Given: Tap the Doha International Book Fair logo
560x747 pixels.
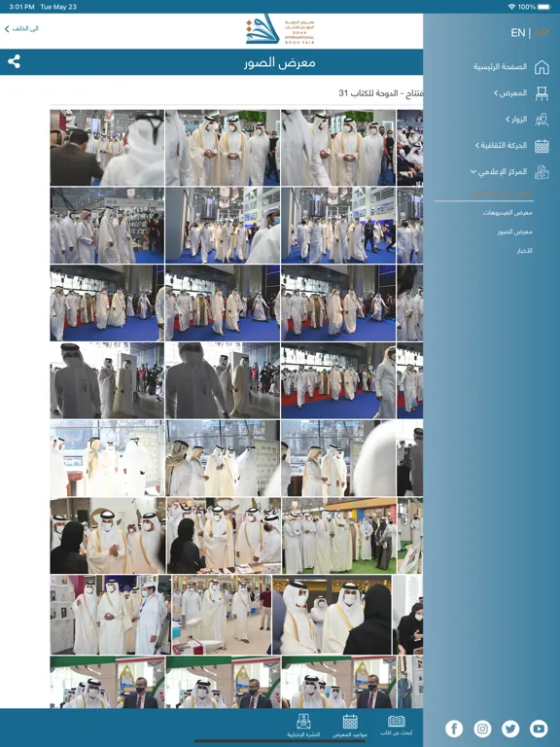Looking at the screenshot, I should coord(280,31).
